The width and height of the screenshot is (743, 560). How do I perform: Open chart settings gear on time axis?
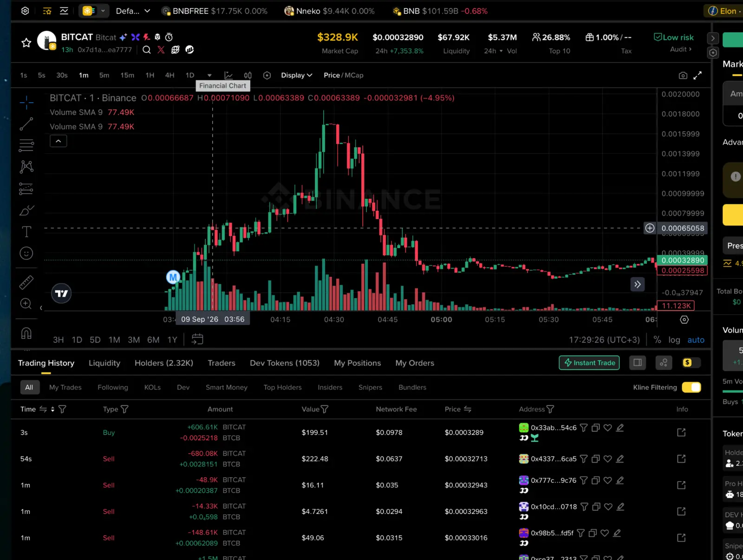point(684,319)
